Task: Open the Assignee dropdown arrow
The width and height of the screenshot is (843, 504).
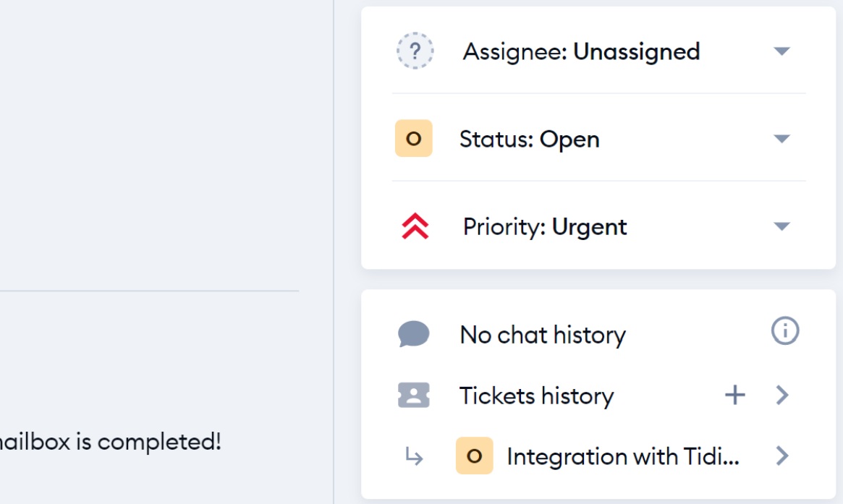Action: [x=781, y=51]
